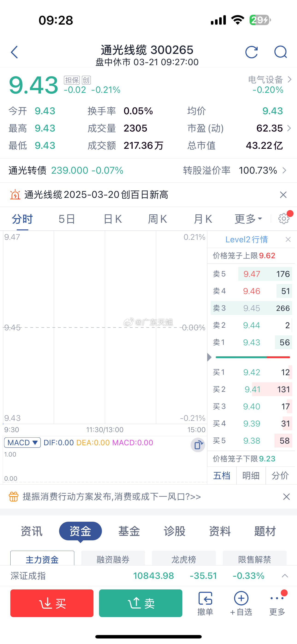The height and width of the screenshot is (644, 297).
Task: Select the 主力资金 sub-tab
Action: (x=42, y=558)
